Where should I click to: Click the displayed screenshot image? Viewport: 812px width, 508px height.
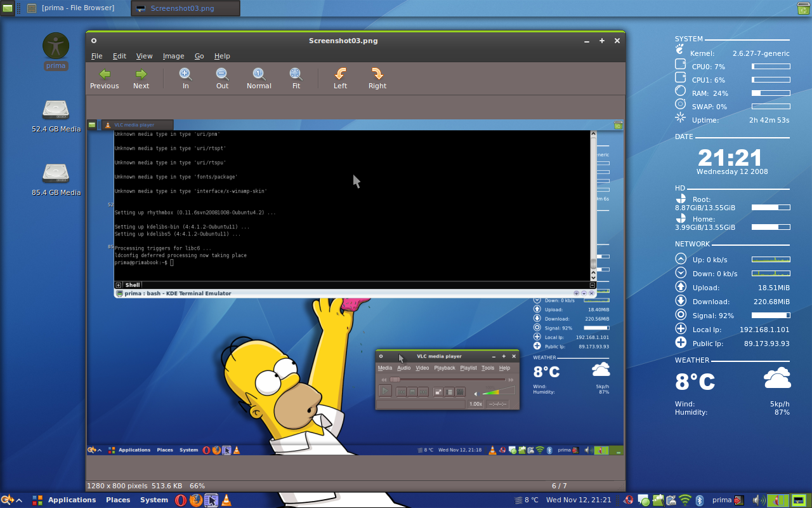click(x=355, y=287)
